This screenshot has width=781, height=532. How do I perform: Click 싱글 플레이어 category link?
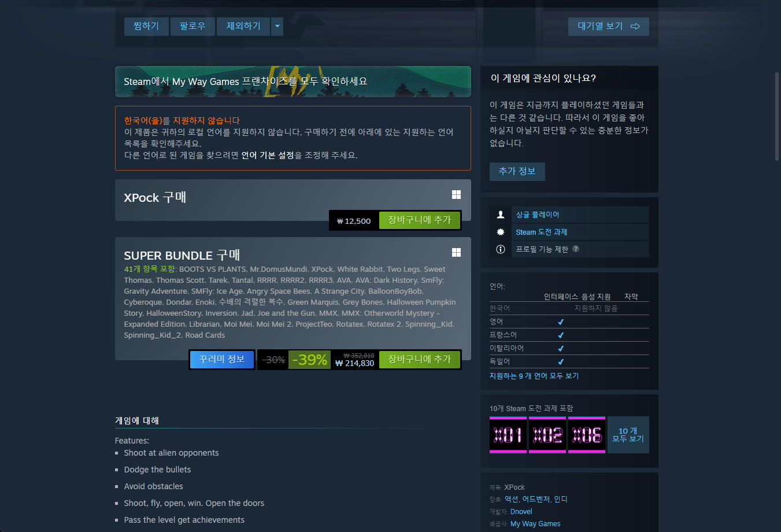click(538, 215)
